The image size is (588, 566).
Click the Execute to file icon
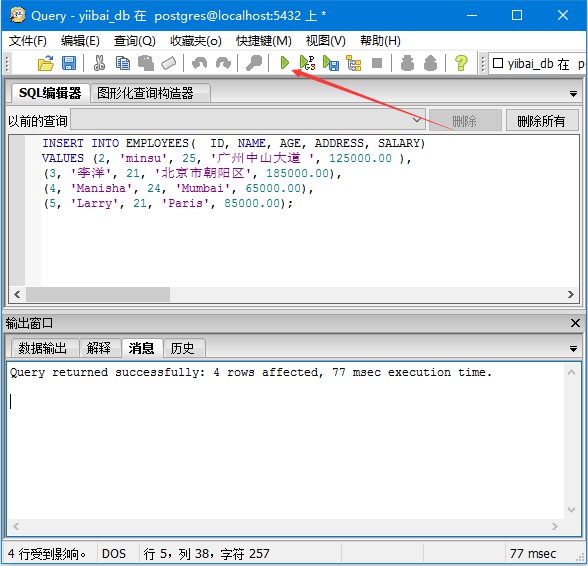pyautogui.click(x=331, y=63)
